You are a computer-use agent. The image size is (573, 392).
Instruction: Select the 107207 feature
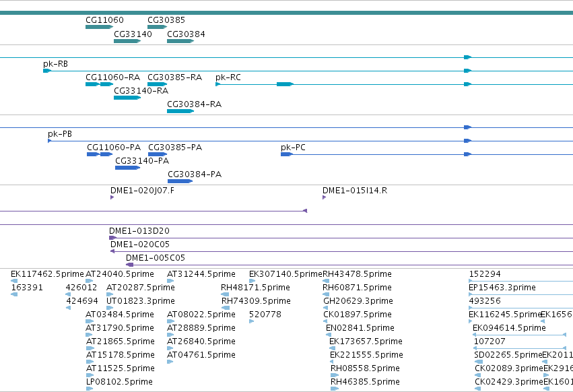520,348
